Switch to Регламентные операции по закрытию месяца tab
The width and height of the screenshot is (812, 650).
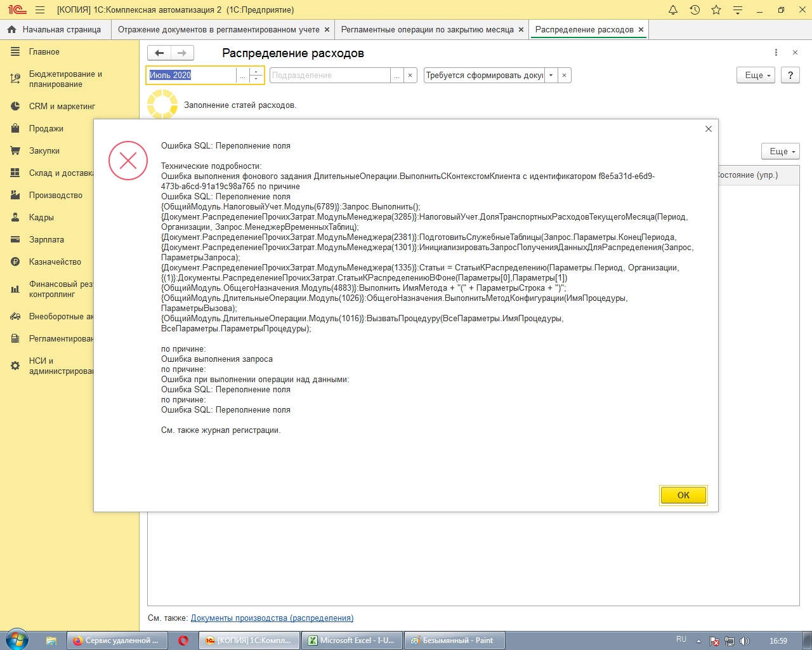(x=427, y=30)
